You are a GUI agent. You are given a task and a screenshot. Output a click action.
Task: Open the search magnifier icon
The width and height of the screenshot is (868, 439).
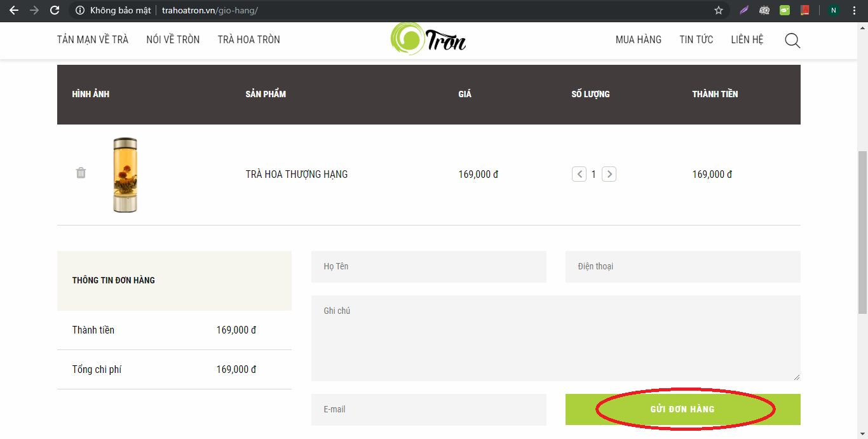pyautogui.click(x=792, y=41)
